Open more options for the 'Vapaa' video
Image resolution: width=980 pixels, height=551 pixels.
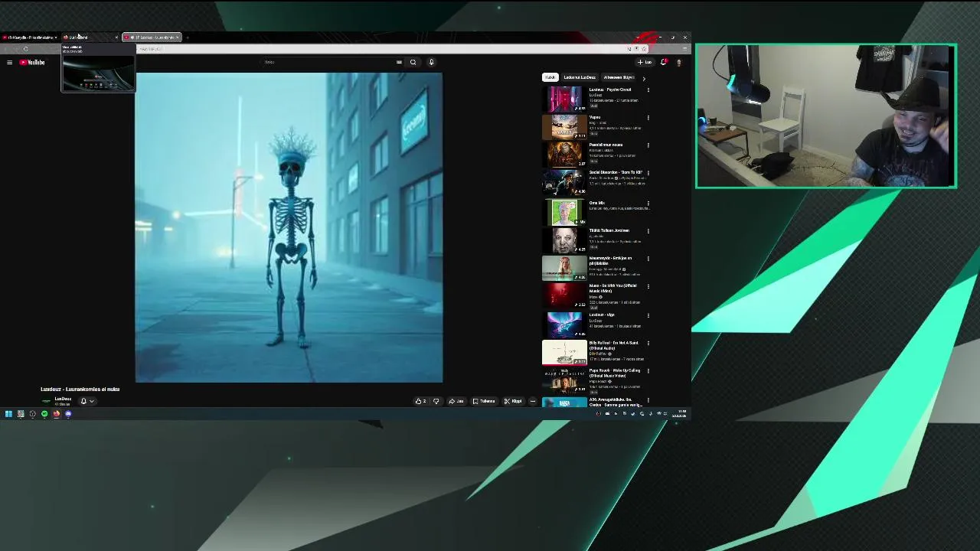pyautogui.click(x=648, y=118)
